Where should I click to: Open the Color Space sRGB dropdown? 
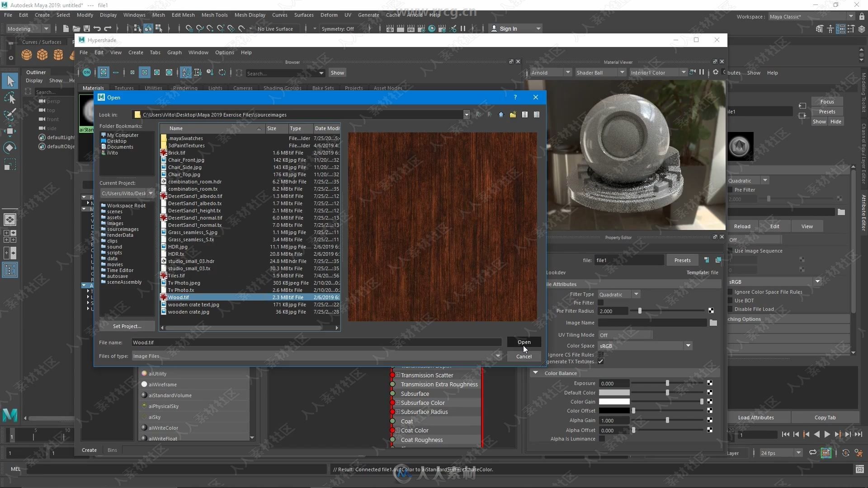coord(645,346)
